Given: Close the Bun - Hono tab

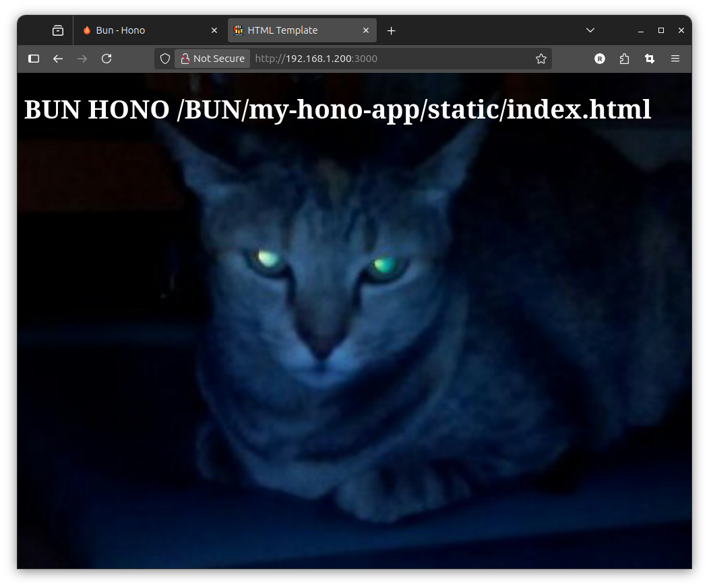Looking at the screenshot, I should coord(214,30).
